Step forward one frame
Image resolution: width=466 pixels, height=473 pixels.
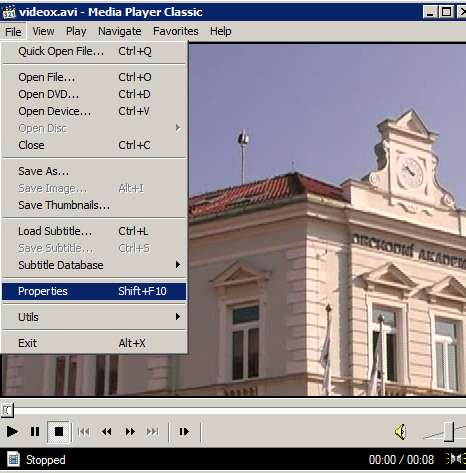pyautogui.click(x=184, y=432)
